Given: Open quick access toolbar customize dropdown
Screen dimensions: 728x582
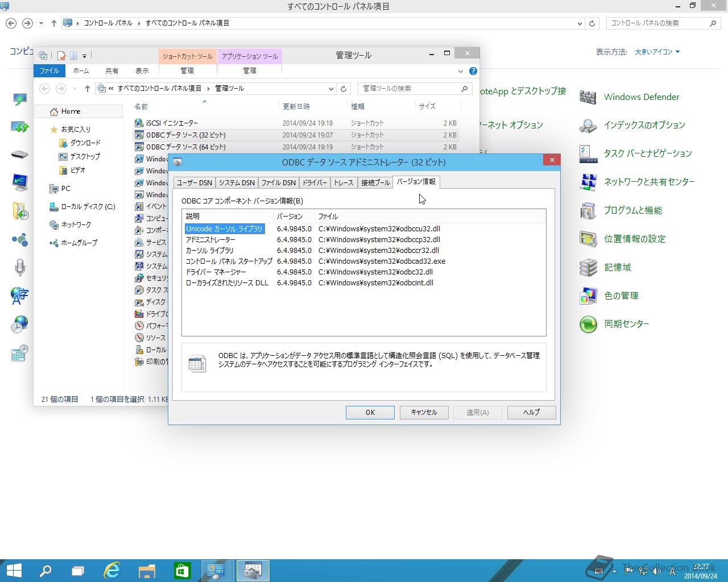Looking at the screenshot, I should click(84, 56).
